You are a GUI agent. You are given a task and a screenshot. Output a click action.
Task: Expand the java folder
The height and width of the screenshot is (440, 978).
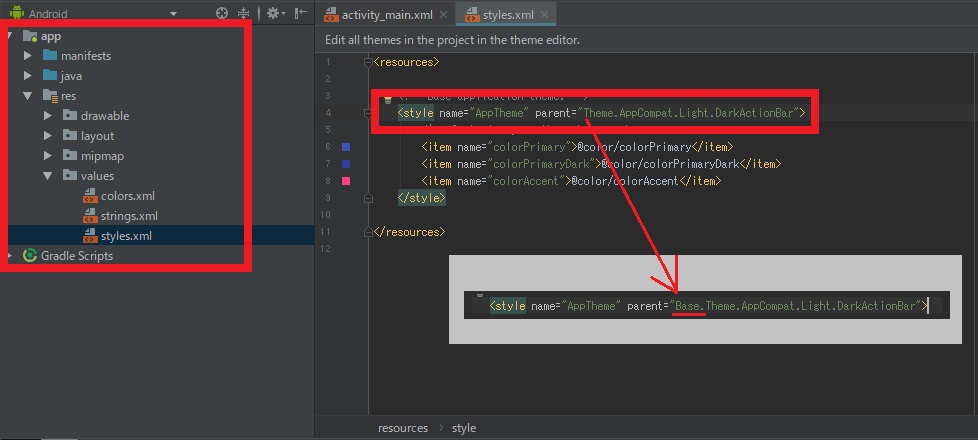27,76
